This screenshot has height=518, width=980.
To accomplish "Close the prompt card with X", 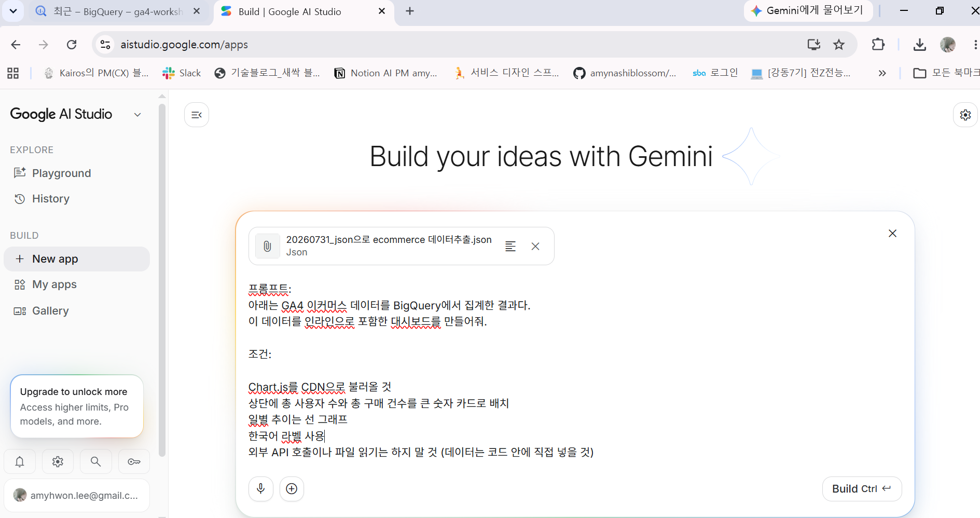I will click(892, 234).
